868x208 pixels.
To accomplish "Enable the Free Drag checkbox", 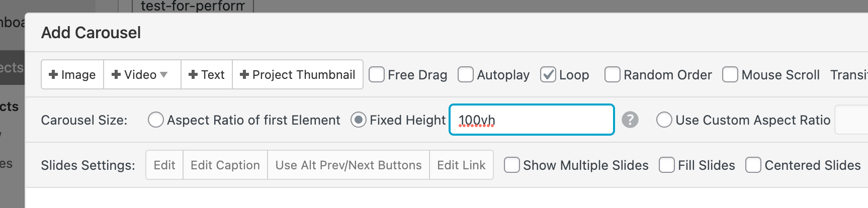I will point(377,75).
